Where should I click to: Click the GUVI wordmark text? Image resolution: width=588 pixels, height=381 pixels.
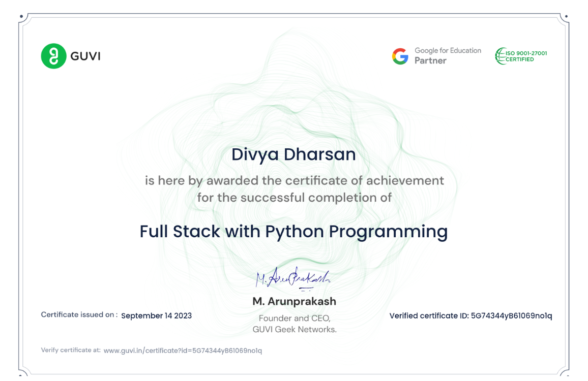(x=85, y=56)
